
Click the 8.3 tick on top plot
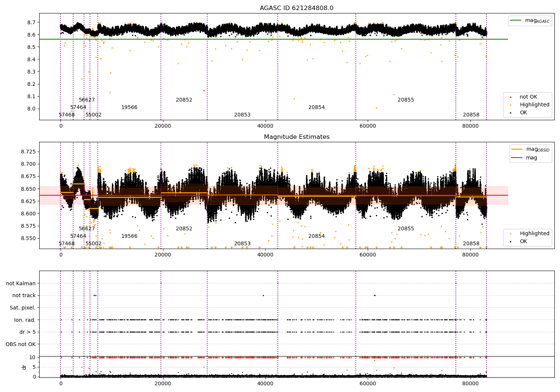(31, 72)
